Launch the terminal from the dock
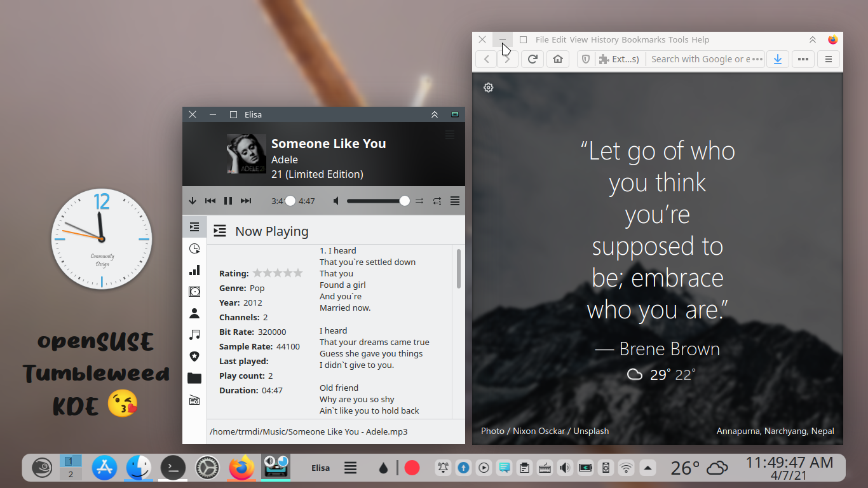 click(x=173, y=468)
